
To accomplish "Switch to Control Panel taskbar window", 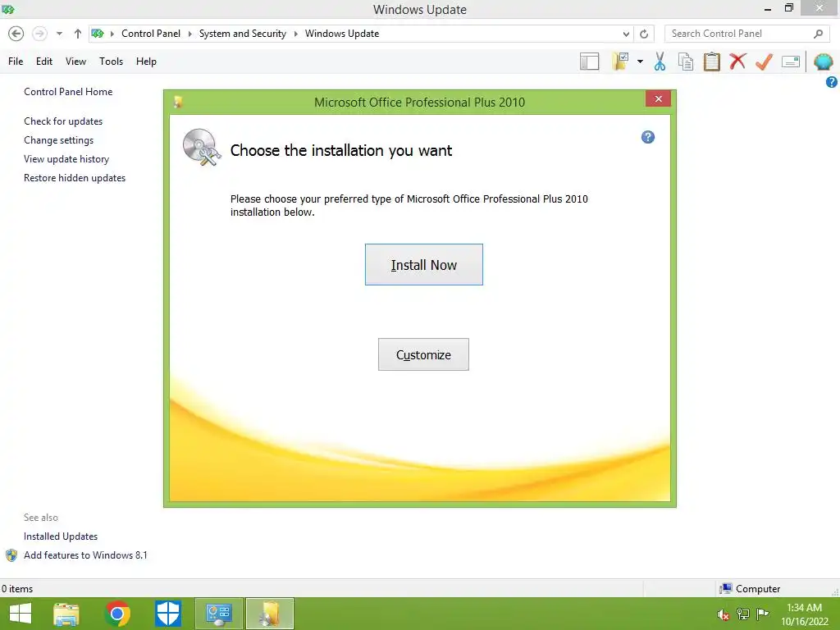I will tap(218, 614).
